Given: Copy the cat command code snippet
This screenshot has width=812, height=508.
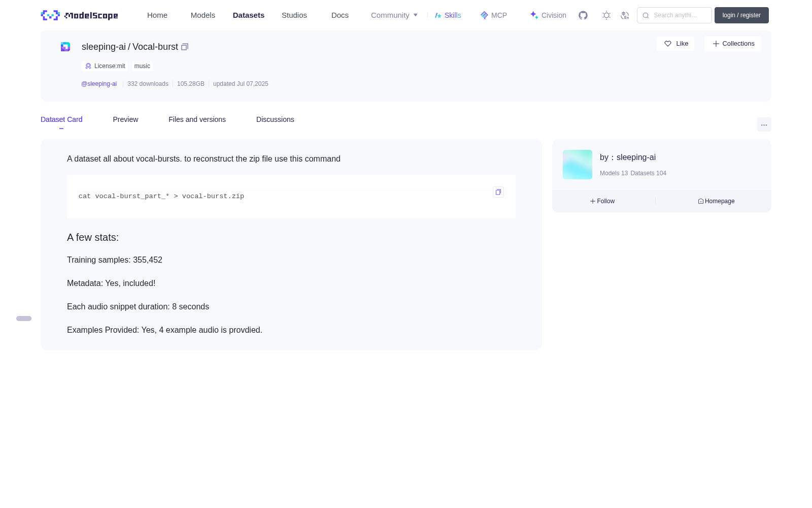Looking at the screenshot, I should coord(498,192).
